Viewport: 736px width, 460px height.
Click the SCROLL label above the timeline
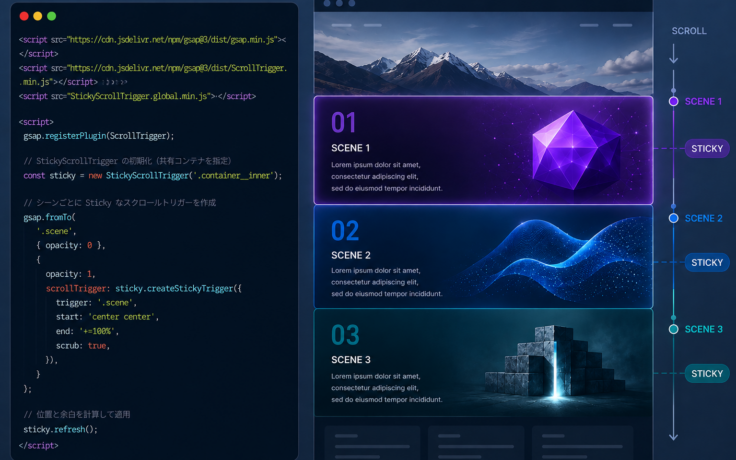click(689, 31)
